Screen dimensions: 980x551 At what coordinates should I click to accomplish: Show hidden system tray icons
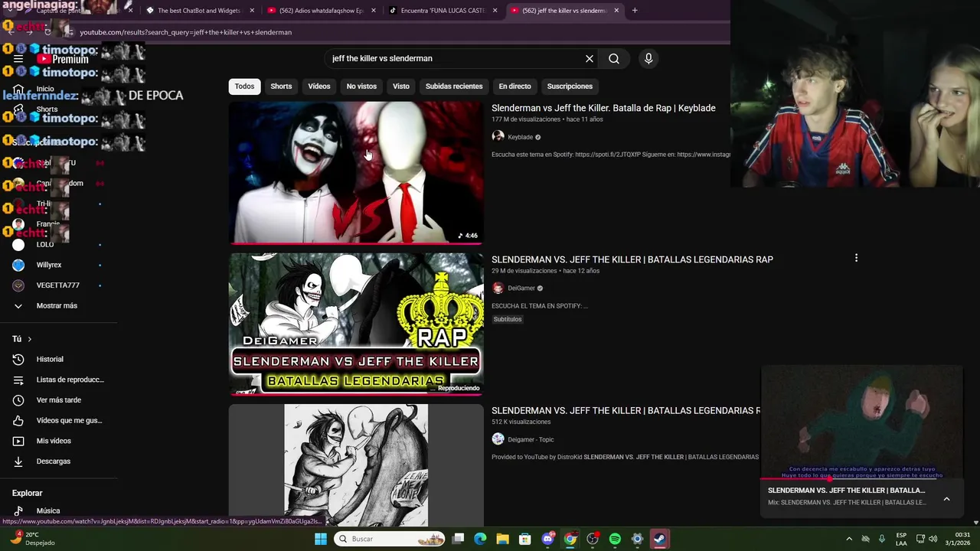[x=848, y=539]
